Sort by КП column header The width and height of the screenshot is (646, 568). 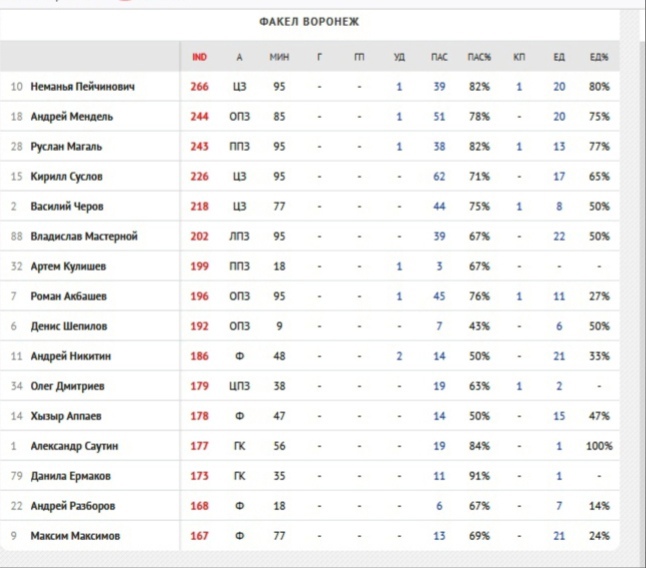click(x=519, y=57)
